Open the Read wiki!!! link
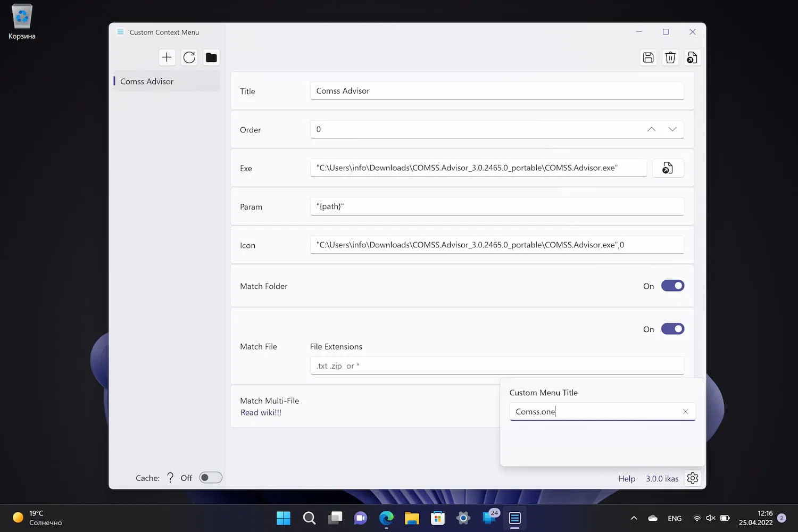The image size is (798, 532). tap(261, 413)
